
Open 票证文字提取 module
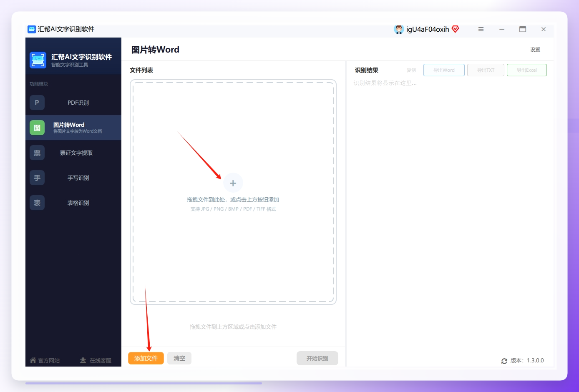(x=73, y=153)
